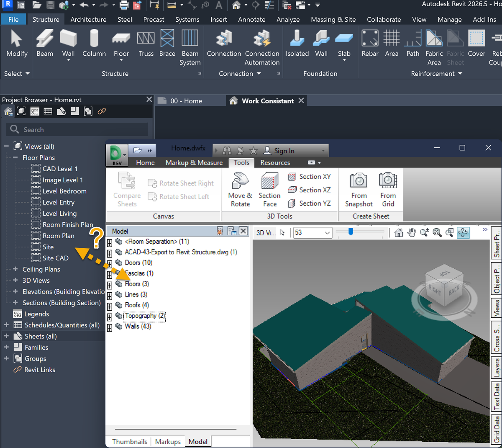
Task: Click the Section Face tool
Action: 270,191
